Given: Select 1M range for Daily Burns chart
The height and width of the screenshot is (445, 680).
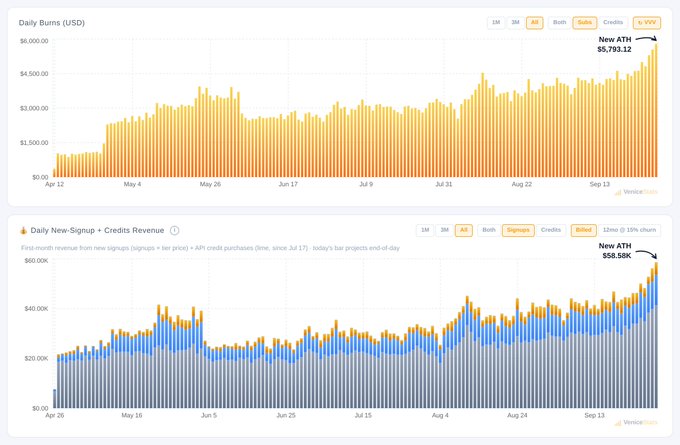Looking at the screenshot, I should [x=496, y=23].
